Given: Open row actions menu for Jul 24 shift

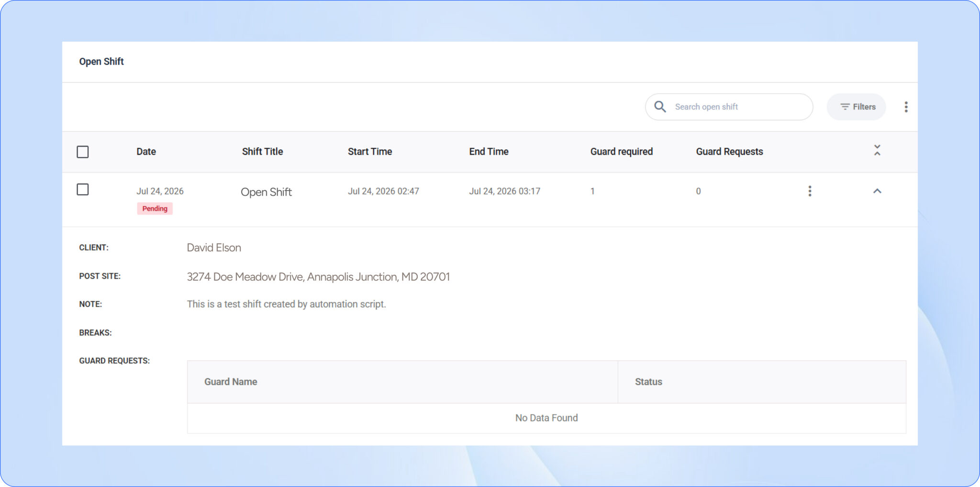Looking at the screenshot, I should pyautogui.click(x=810, y=191).
